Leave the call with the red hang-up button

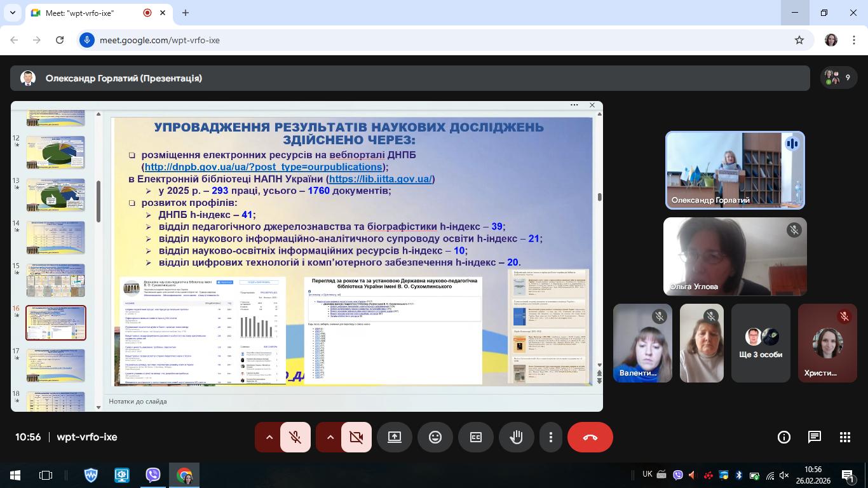[x=590, y=437]
